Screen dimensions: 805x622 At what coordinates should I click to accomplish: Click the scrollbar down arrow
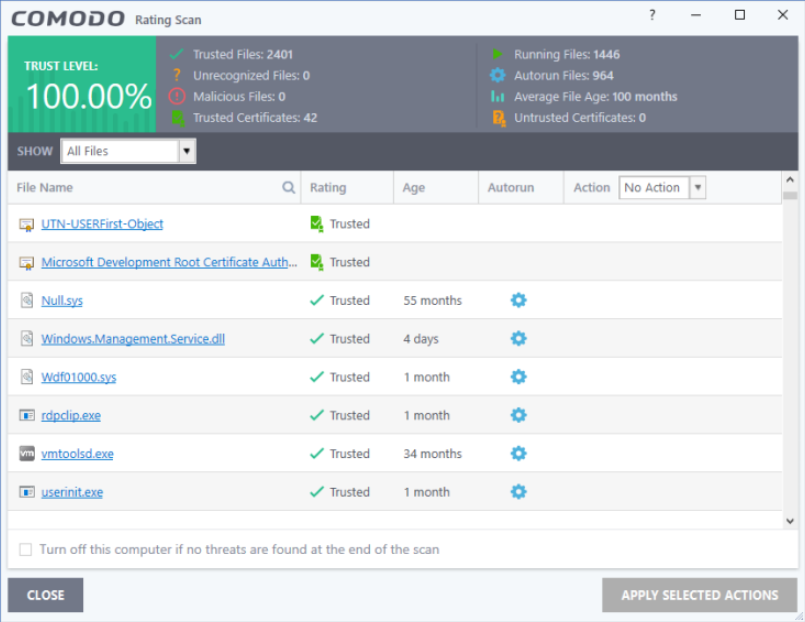click(x=790, y=521)
